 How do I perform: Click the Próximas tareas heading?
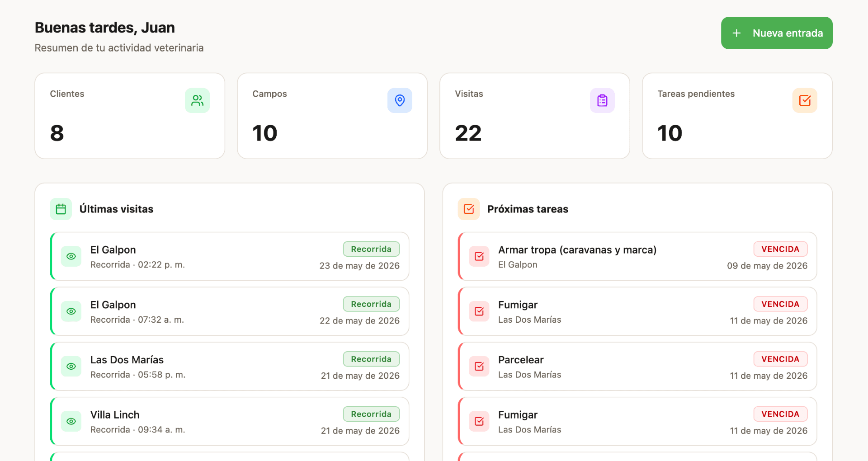pos(528,209)
